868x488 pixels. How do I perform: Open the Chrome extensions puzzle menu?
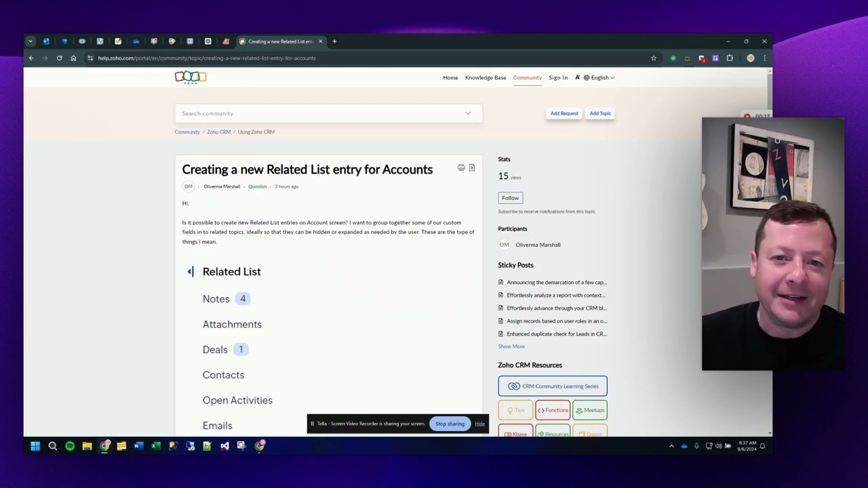pos(730,58)
